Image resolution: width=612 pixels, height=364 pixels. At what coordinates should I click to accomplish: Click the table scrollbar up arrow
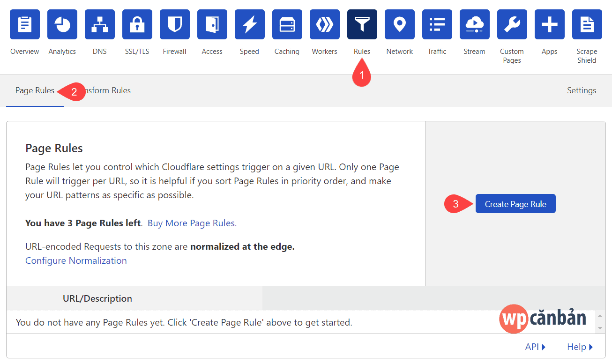click(x=600, y=316)
